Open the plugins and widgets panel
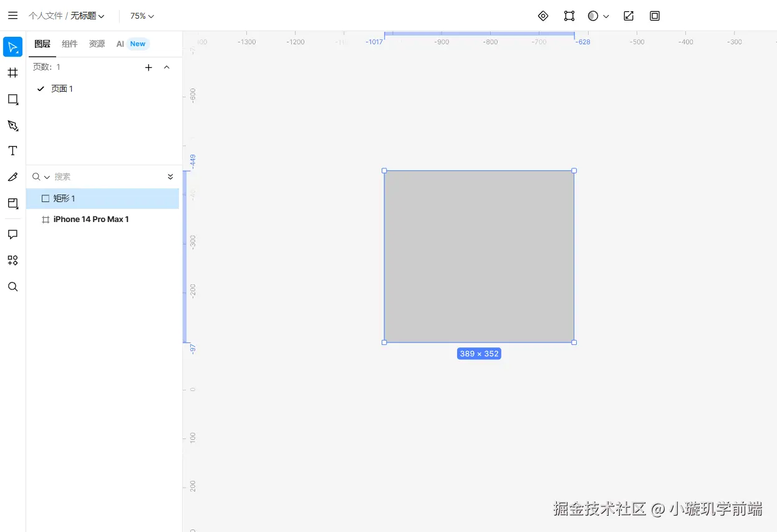The width and height of the screenshot is (777, 532). 13,260
